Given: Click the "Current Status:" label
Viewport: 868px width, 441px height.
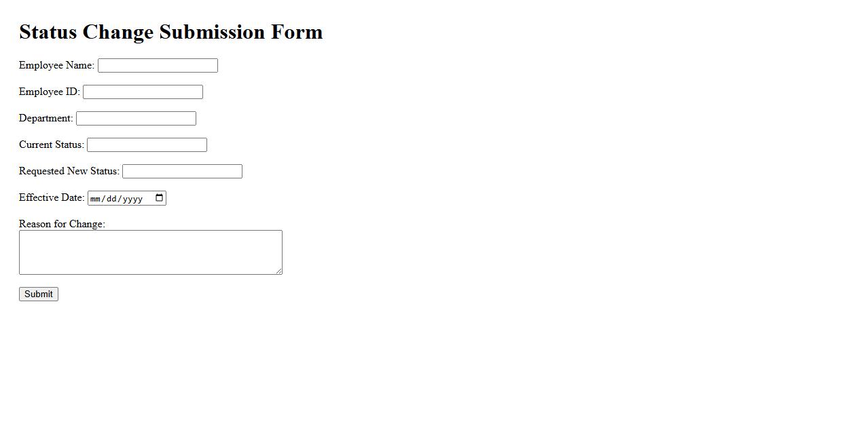Looking at the screenshot, I should (x=51, y=145).
